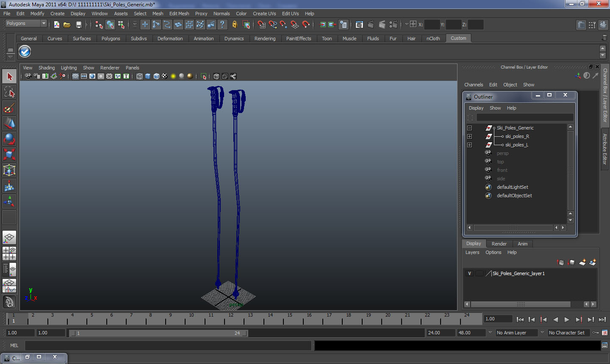This screenshot has height=364, width=610.
Task: Click the Lock current selection icon
Action: [234, 25]
